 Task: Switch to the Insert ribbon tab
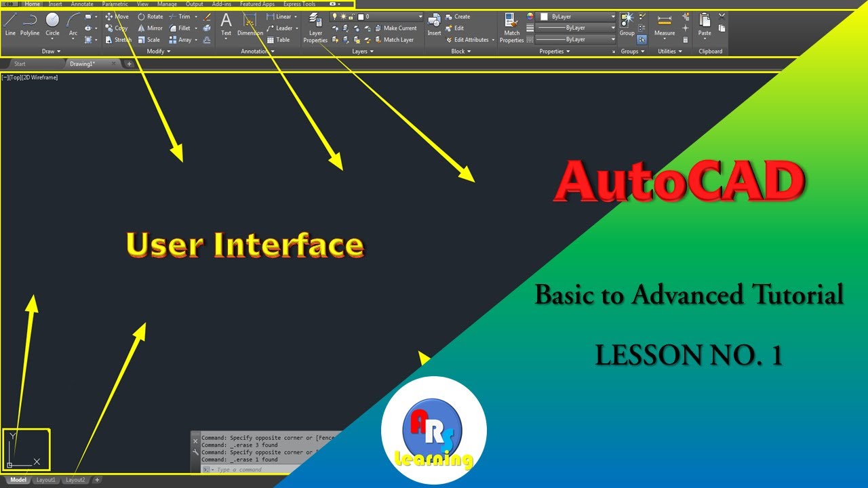tap(55, 4)
